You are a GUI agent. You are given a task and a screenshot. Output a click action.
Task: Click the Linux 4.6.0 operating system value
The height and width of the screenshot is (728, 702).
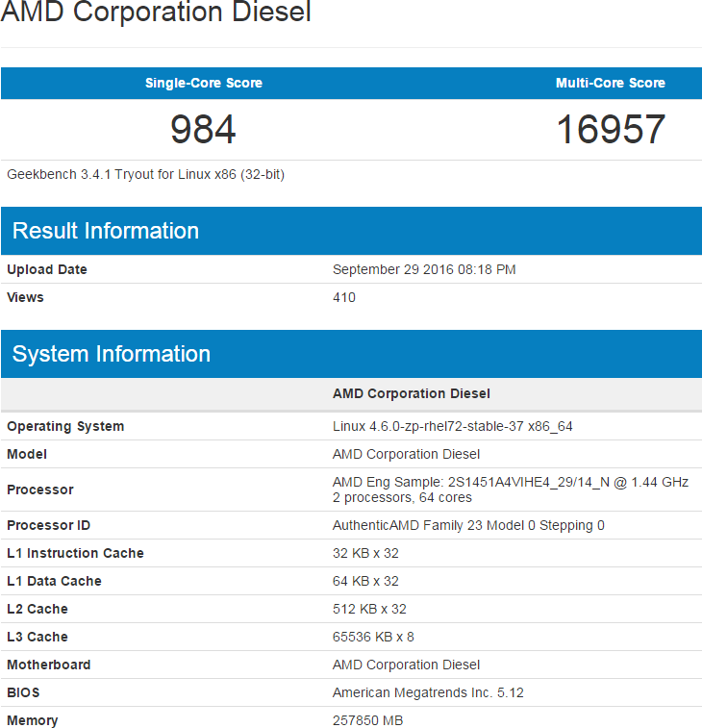pos(452,426)
